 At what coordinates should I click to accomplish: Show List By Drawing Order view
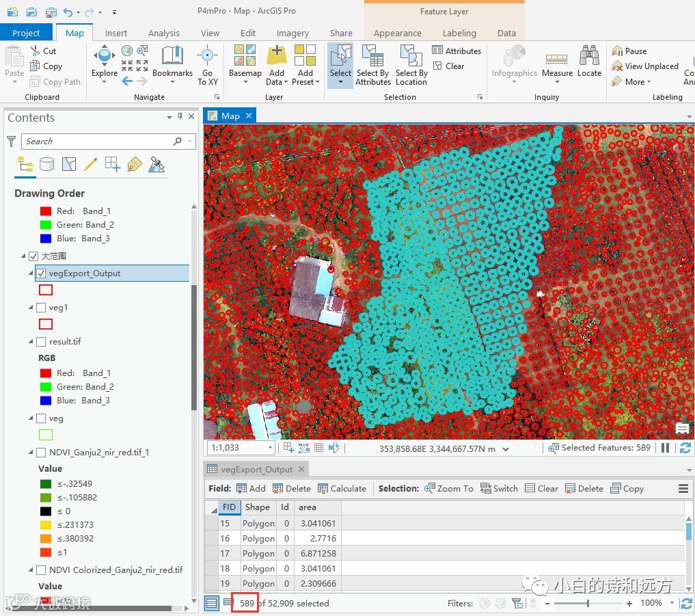[x=25, y=165]
